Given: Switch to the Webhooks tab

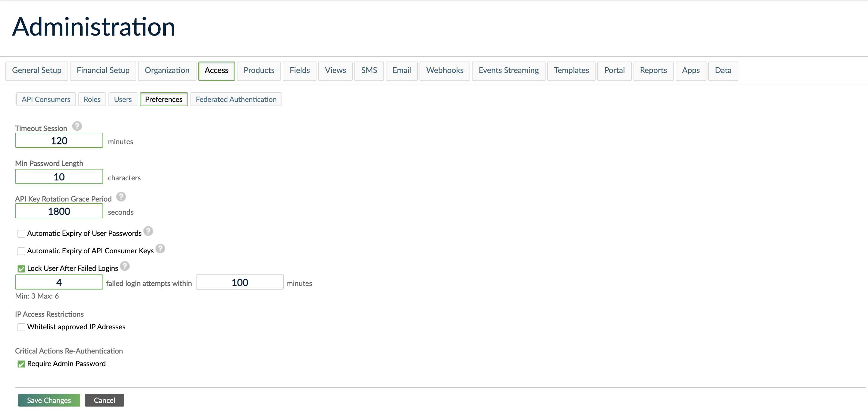Looking at the screenshot, I should 445,71.
